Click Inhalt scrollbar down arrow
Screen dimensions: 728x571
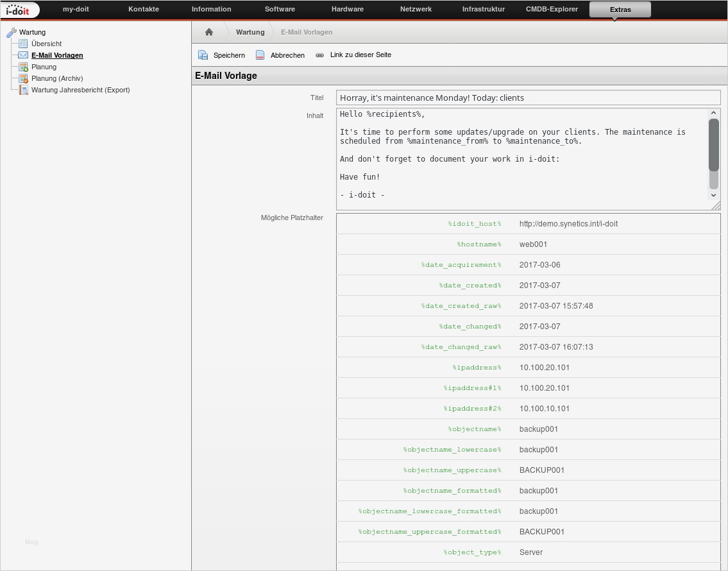coord(714,195)
